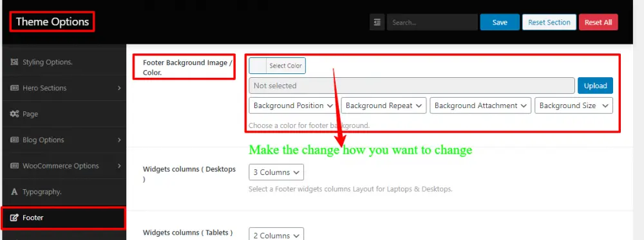Click the expand-all sections icon beside search
This screenshot has width=644, height=240.
pos(377,22)
